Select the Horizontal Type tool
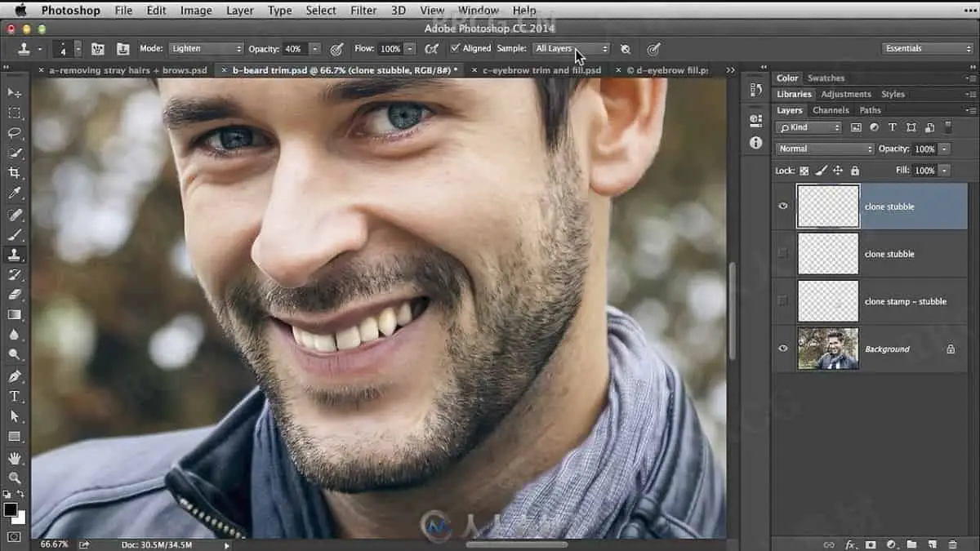This screenshot has height=551, width=980. (x=15, y=396)
